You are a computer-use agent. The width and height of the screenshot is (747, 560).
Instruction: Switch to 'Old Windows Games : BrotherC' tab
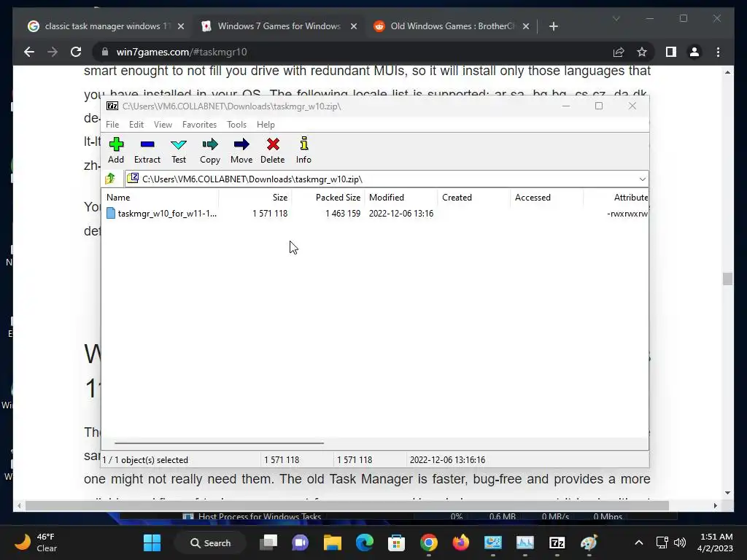pos(451,26)
